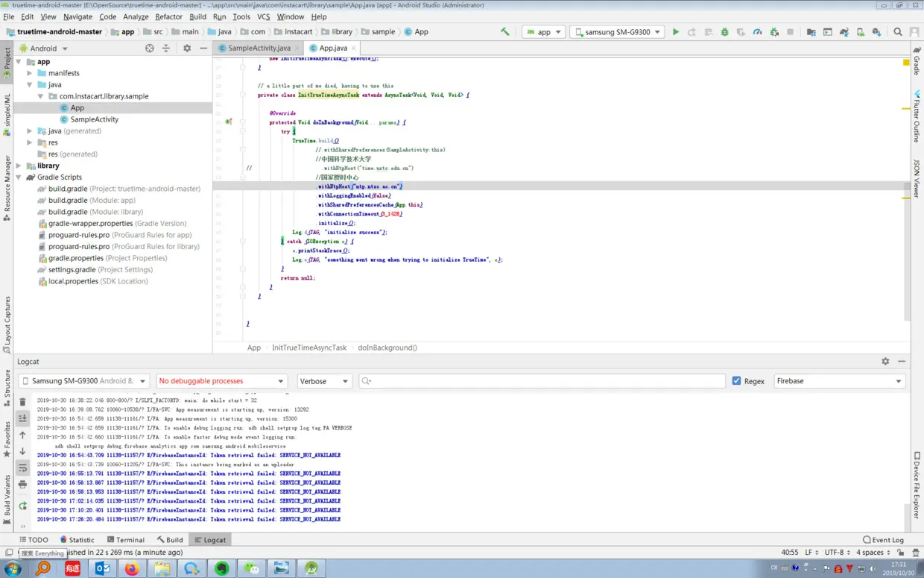
Task: Open the Profiler gauge icon in toolbar
Action: [758, 32]
